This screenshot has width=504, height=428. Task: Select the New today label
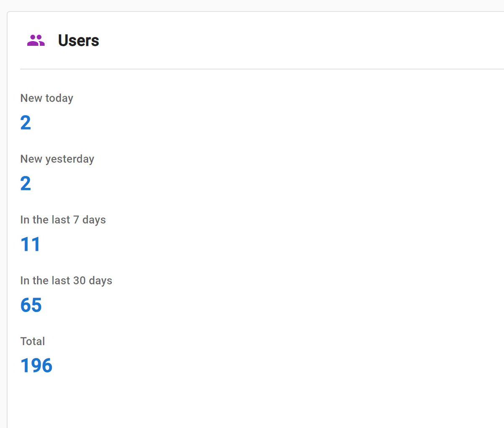[47, 98]
